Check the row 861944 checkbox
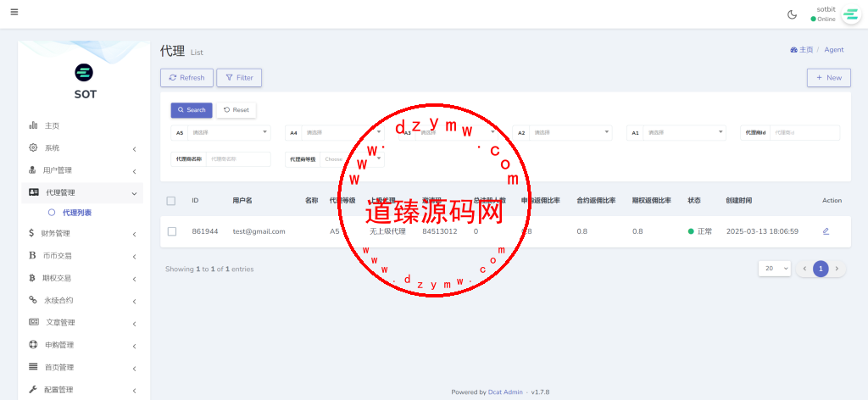The height and width of the screenshot is (400, 868). (x=171, y=231)
